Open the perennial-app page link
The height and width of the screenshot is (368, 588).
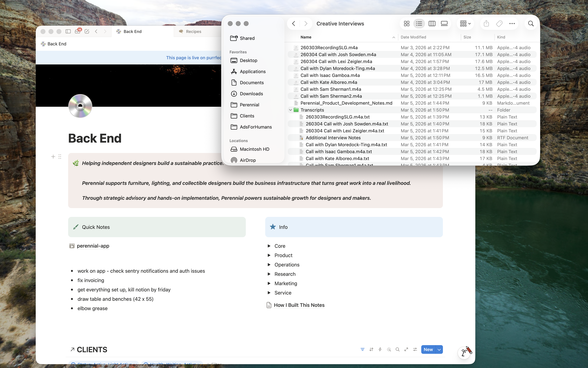[x=93, y=246]
